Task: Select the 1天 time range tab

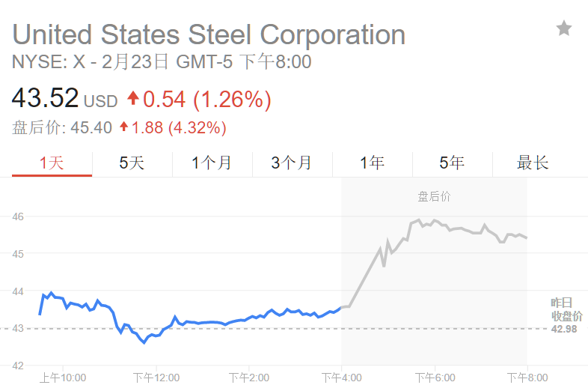Action: point(52,163)
